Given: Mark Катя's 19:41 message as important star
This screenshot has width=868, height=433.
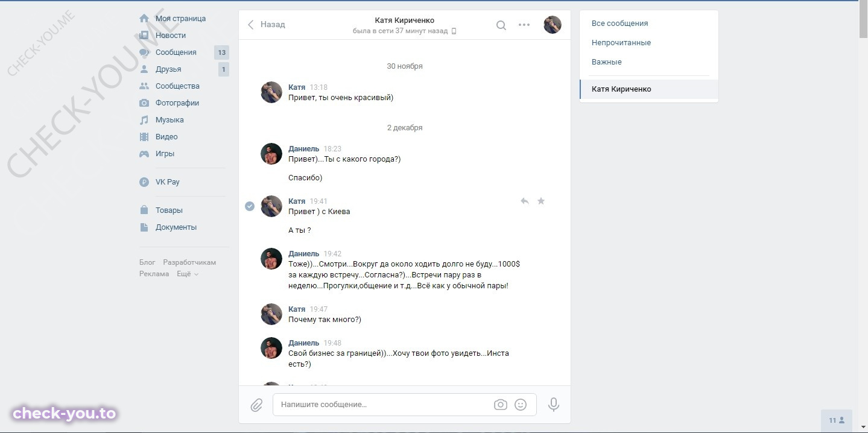Looking at the screenshot, I should (541, 201).
